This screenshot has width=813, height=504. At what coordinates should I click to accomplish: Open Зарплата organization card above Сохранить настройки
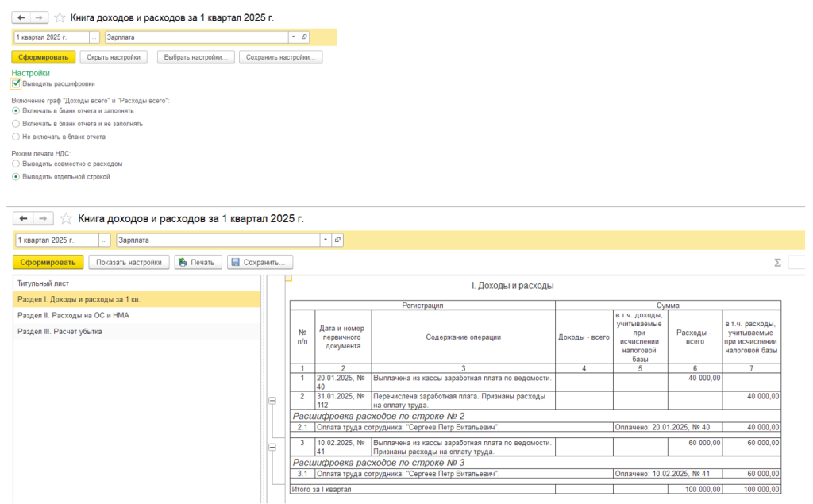coord(304,37)
